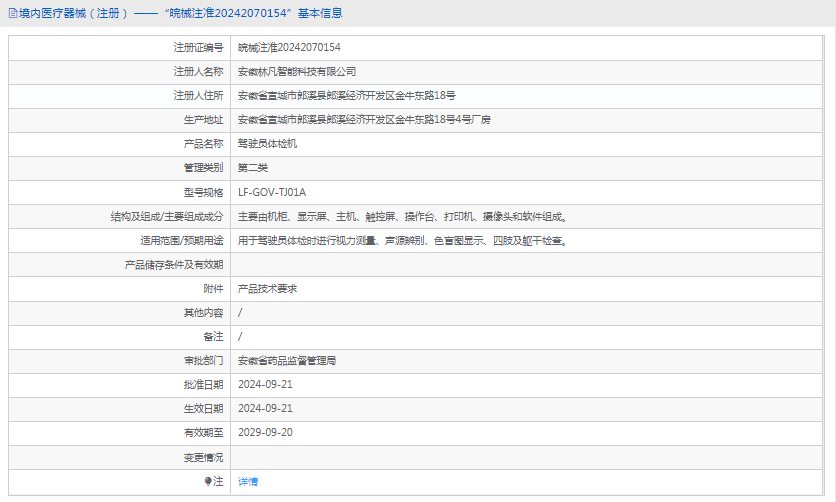The height and width of the screenshot is (502, 836).
Task: Click the 审批部门 label
Action: [x=204, y=360]
